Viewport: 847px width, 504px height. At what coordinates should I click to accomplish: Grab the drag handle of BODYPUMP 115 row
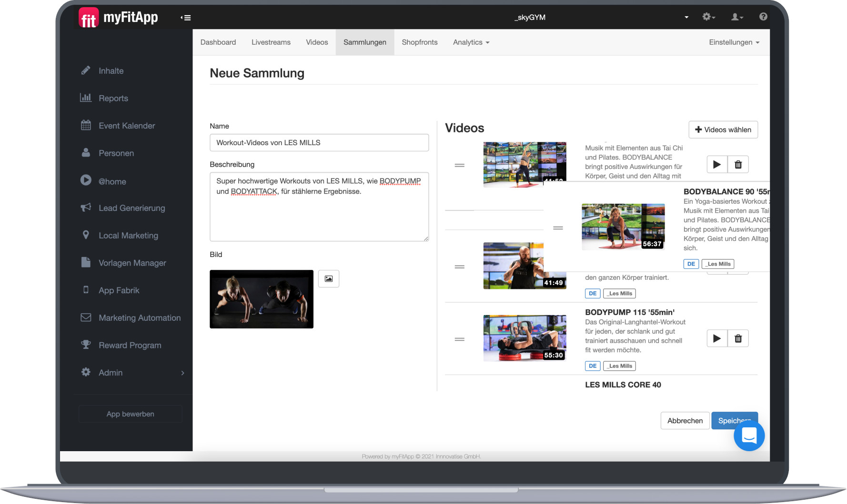[459, 339]
